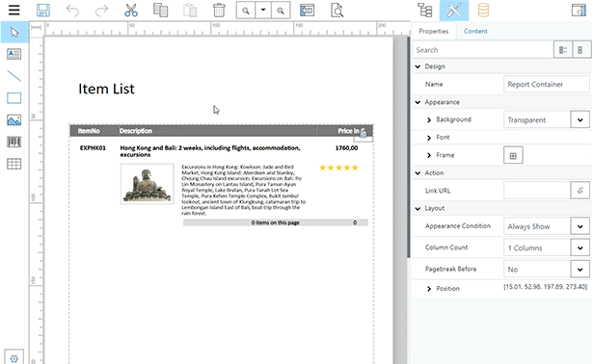Screen dimensions: 593x364
Task: Choose the line drawing tool
Action: point(14,76)
